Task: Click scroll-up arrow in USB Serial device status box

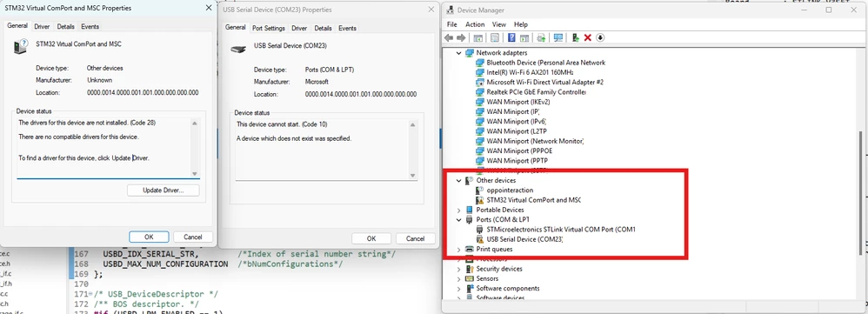Action: tap(413, 125)
